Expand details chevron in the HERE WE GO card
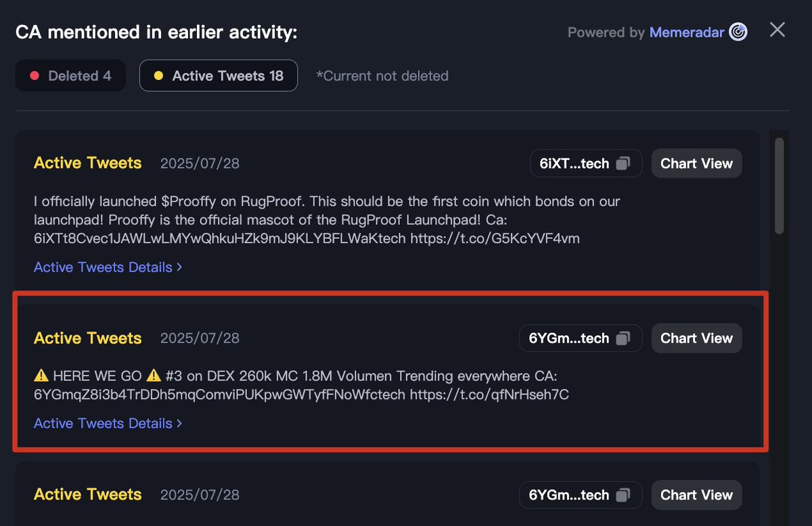This screenshot has width=812, height=526. pos(179,423)
